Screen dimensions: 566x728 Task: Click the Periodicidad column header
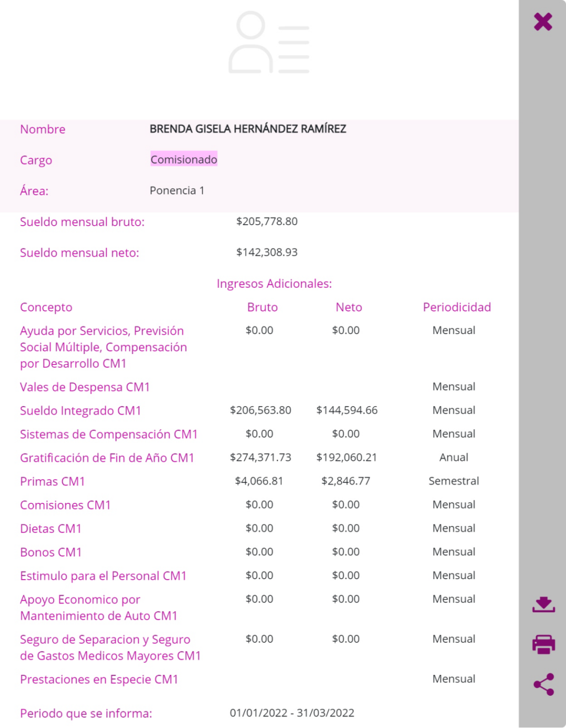457,307
